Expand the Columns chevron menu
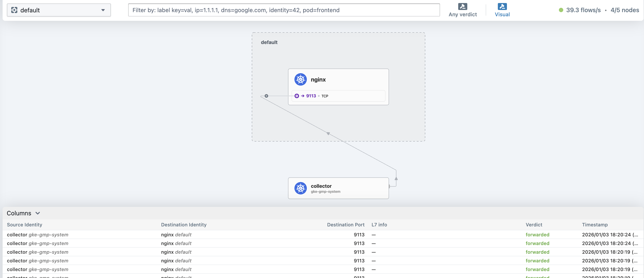This screenshot has height=278, width=644. tap(38, 213)
